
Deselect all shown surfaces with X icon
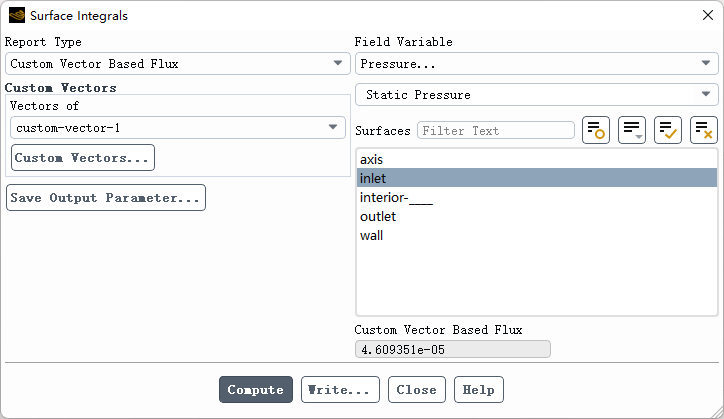(x=704, y=130)
